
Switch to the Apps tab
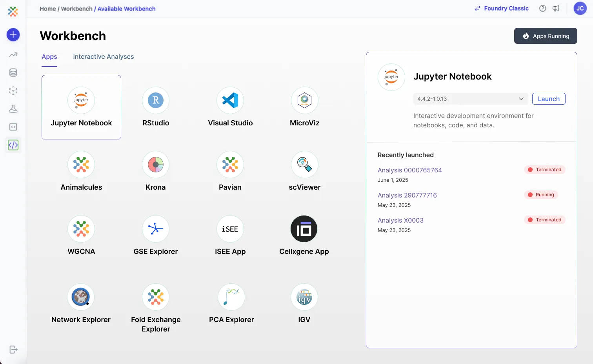pyautogui.click(x=49, y=57)
